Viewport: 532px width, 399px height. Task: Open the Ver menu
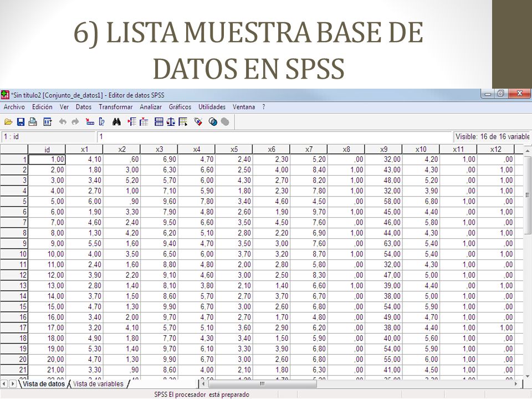(64, 107)
